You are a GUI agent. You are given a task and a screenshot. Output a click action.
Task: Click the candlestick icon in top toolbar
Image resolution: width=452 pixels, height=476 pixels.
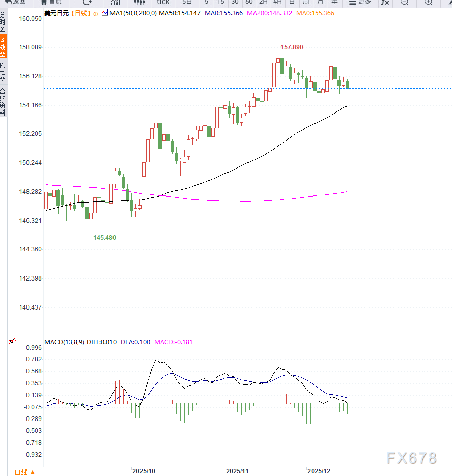(139, 2)
